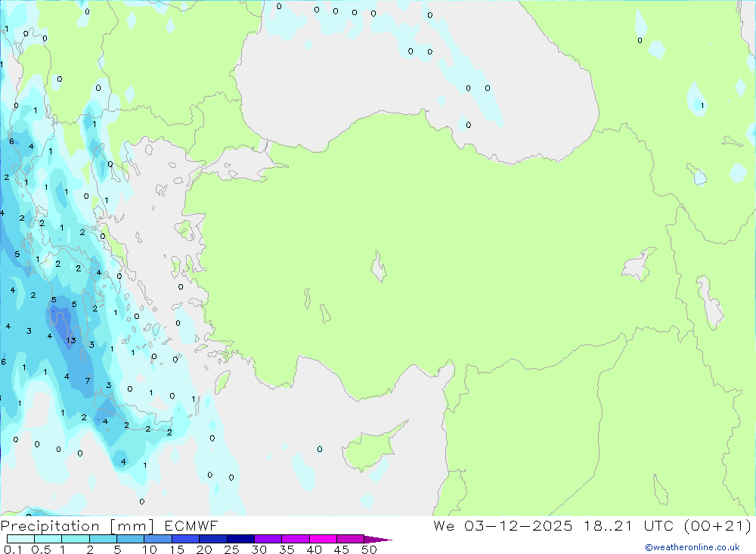This screenshot has height=554, width=756.
Task: Click the 0.5–1 mm legend color swatch
Action: pos(48,539)
